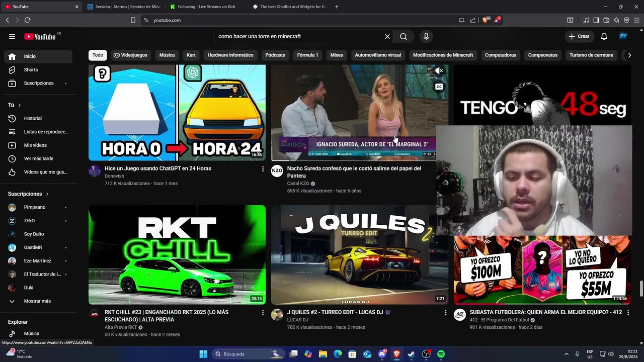Select the Fórmula 1 filter chip

[x=307, y=55]
